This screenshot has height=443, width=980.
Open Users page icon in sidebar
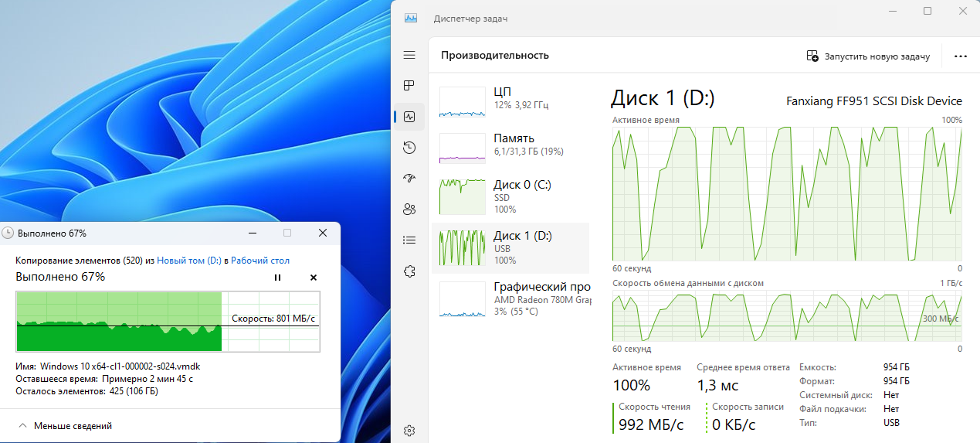tap(409, 210)
